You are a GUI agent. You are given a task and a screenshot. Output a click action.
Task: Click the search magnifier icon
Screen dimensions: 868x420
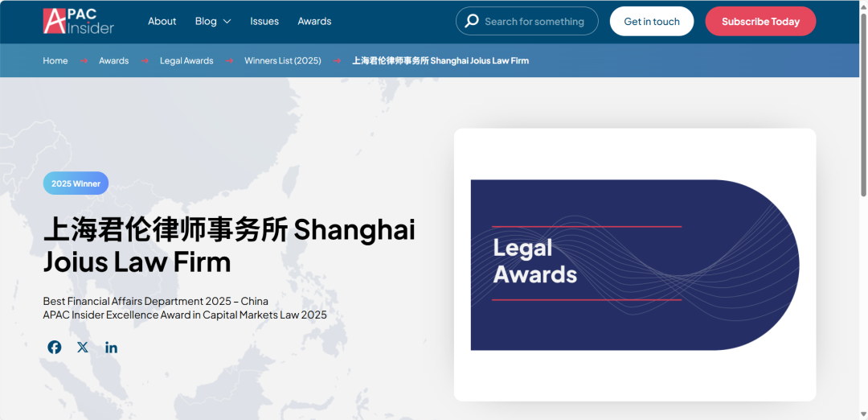coord(472,21)
